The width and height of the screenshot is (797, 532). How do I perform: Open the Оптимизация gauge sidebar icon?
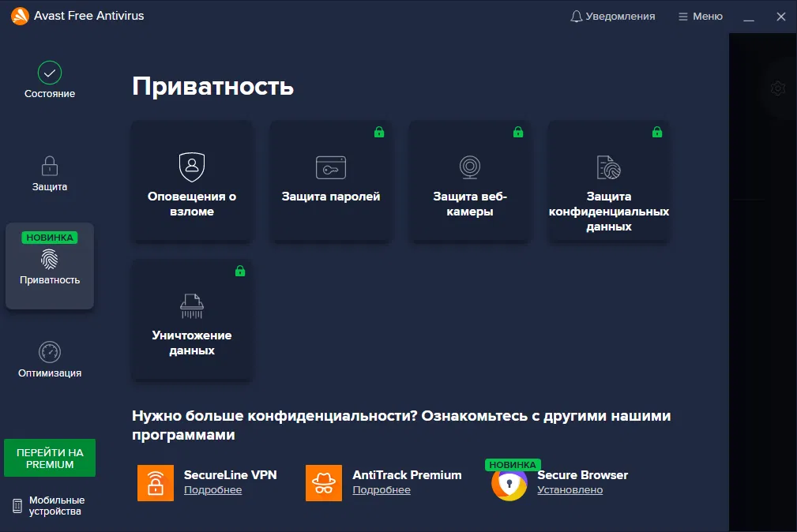[x=50, y=351]
